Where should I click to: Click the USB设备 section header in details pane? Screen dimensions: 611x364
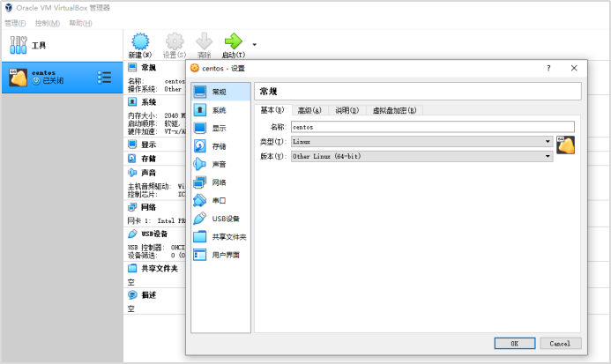[x=154, y=234]
